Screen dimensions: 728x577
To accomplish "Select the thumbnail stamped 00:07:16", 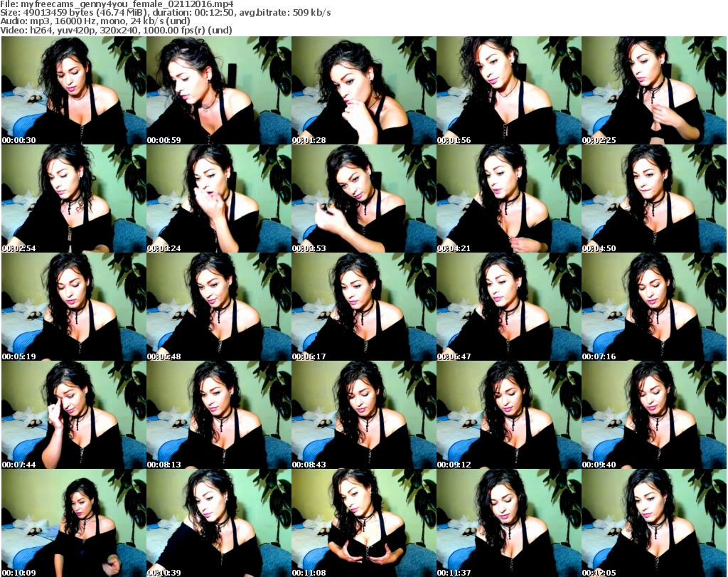I will point(654,307).
